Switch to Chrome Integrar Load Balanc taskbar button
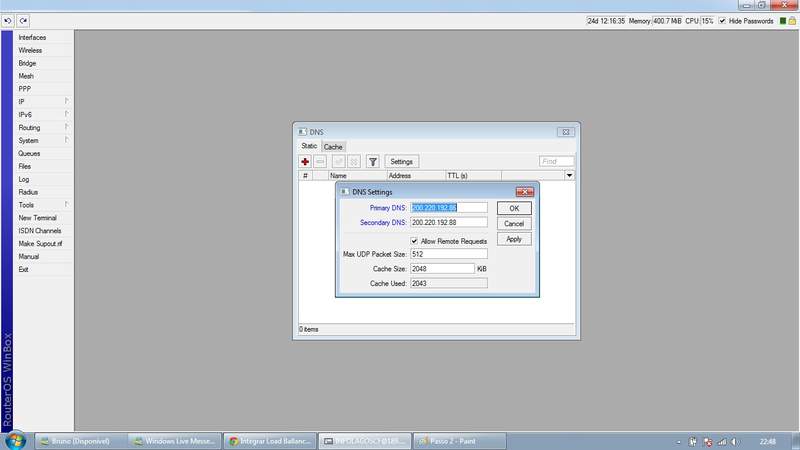 269,441
